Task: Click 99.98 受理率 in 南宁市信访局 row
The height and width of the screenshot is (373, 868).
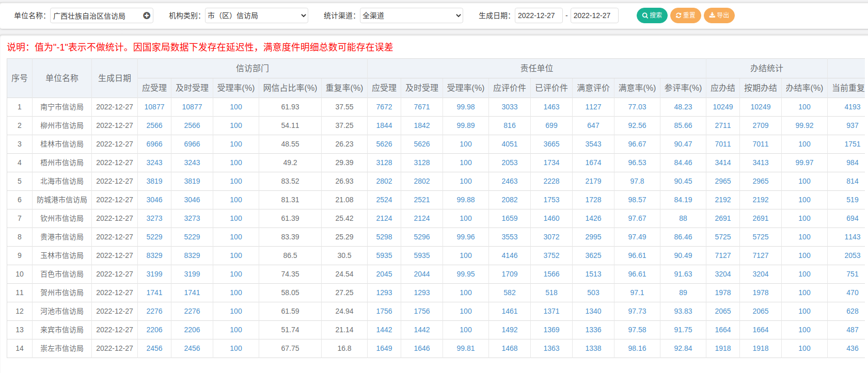Action: pyautogui.click(x=466, y=107)
